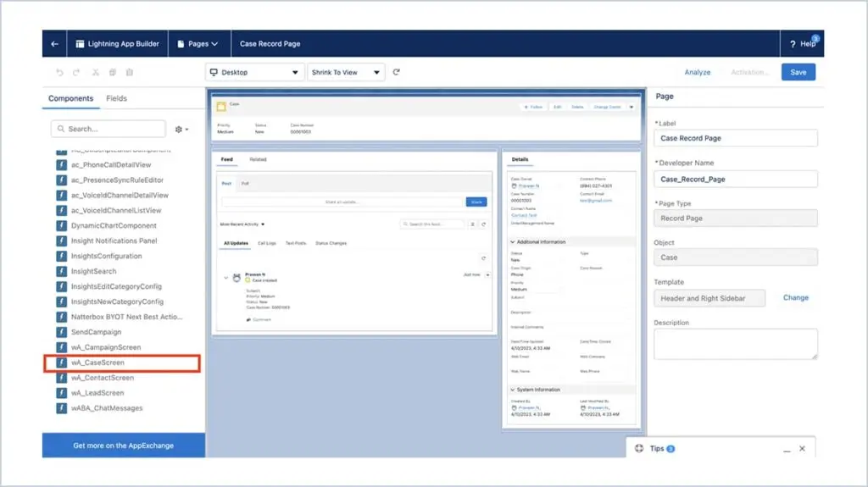The width and height of the screenshot is (868, 487).
Task: Select wA_CampaignScreen component icon
Action: click(61, 347)
